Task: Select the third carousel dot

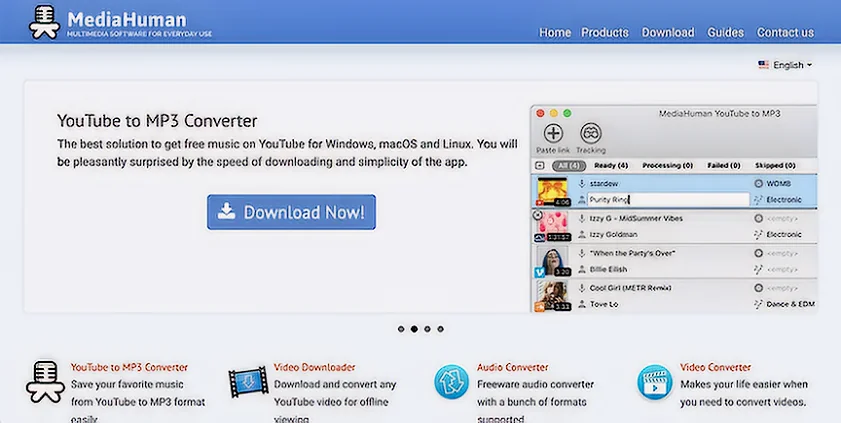Action: (x=427, y=329)
